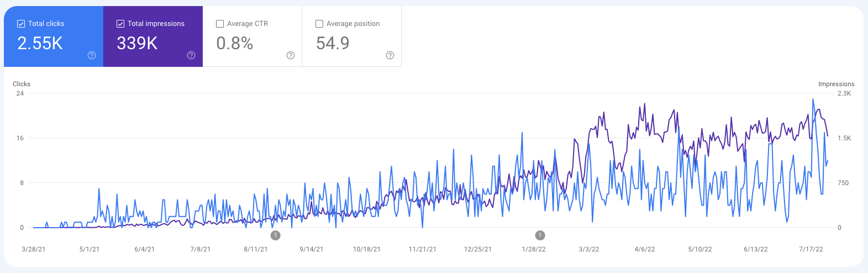Open help icon on Total clicks card

92,55
